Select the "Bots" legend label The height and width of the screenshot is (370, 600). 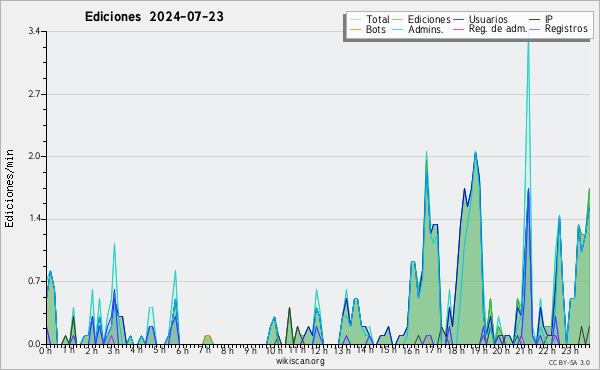click(375, 29)
